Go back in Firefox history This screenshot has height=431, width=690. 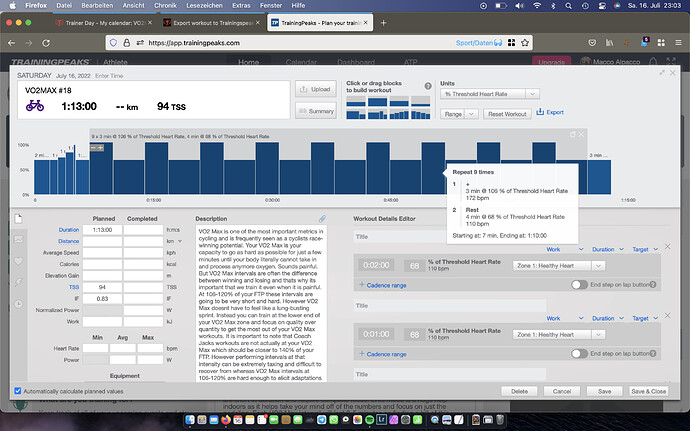tap(12, 43)
